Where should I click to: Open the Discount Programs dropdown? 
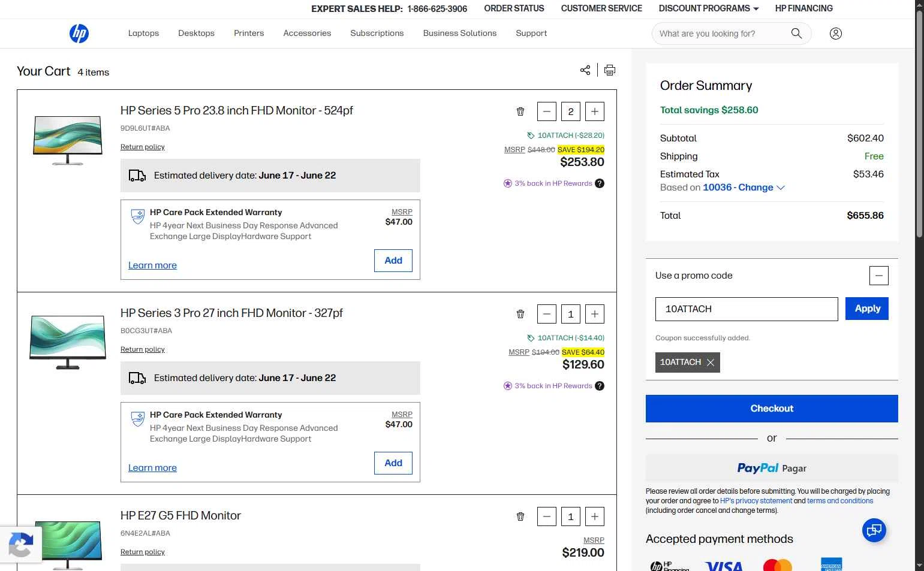pos(709,8)
